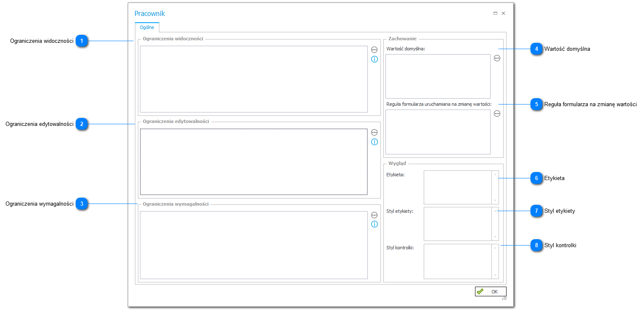The image size is (644, 311).
Task: Click inside the Styl etykiety field
Action: (458, 224)
